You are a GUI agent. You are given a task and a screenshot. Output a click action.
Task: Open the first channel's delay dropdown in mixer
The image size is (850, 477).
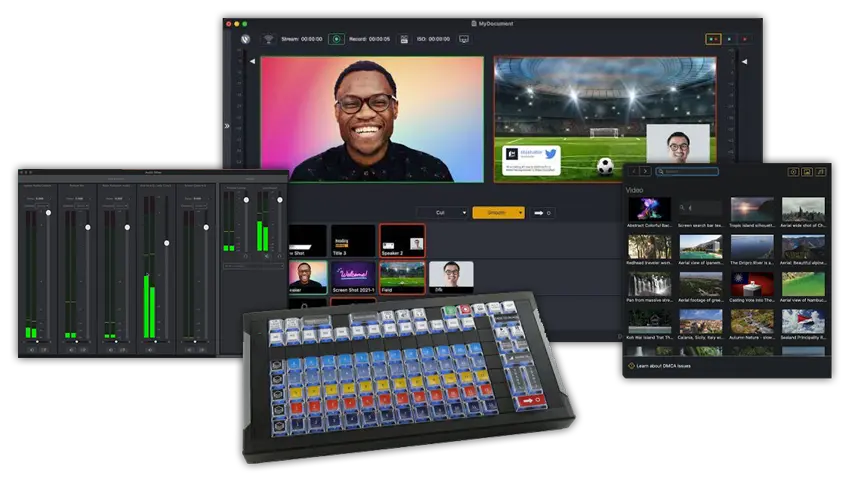42,206
